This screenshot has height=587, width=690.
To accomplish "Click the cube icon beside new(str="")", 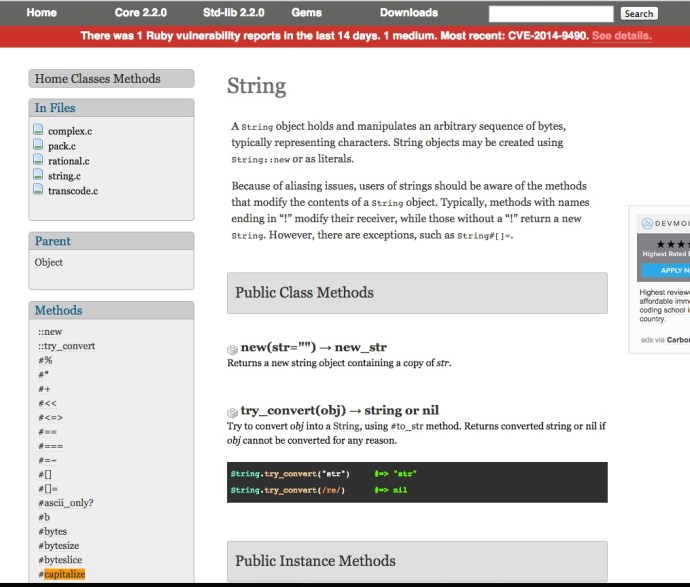I will [x=233, y=350].
